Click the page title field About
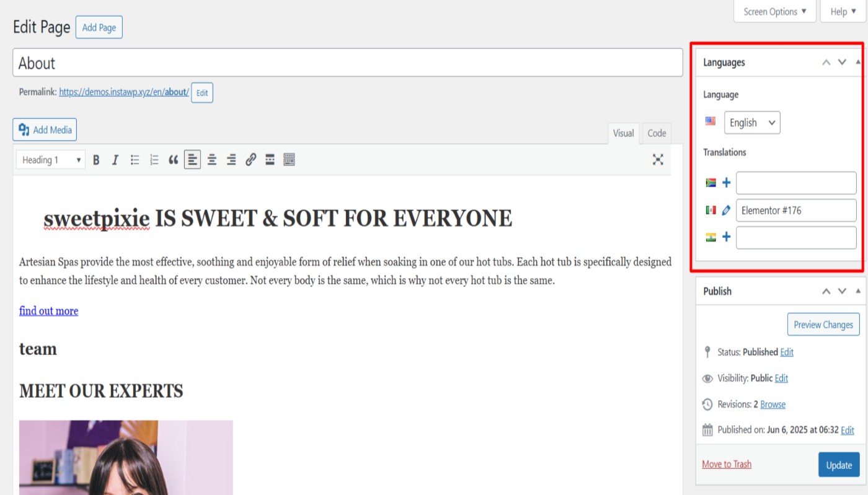Viewport: 868px width, 495px height. (347, 63)
